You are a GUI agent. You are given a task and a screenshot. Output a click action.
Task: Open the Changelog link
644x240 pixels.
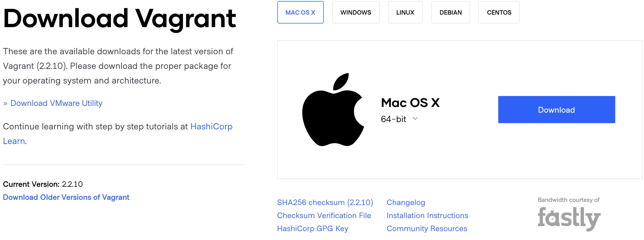tap(406, 202)
